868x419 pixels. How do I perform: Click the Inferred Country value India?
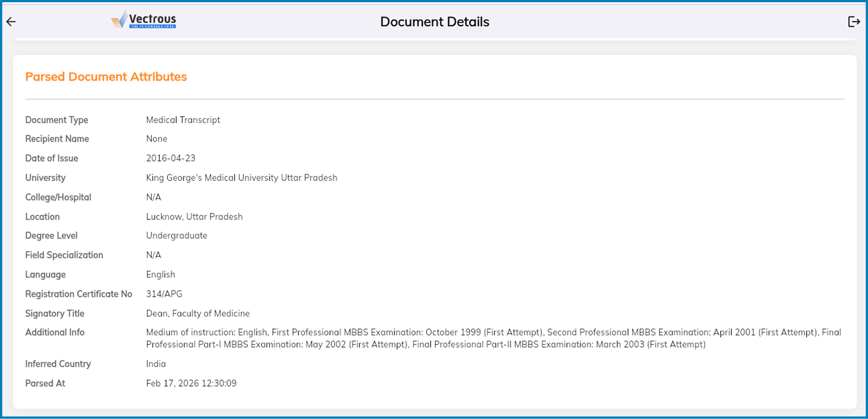pyautogui.click(x=156, y=364)
